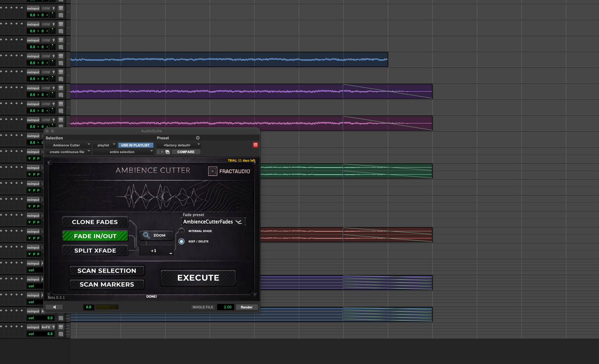Click the SCAN MARKERS button
Screen dimensions: 599x364
pyautogui.click(x=107, y=285)
